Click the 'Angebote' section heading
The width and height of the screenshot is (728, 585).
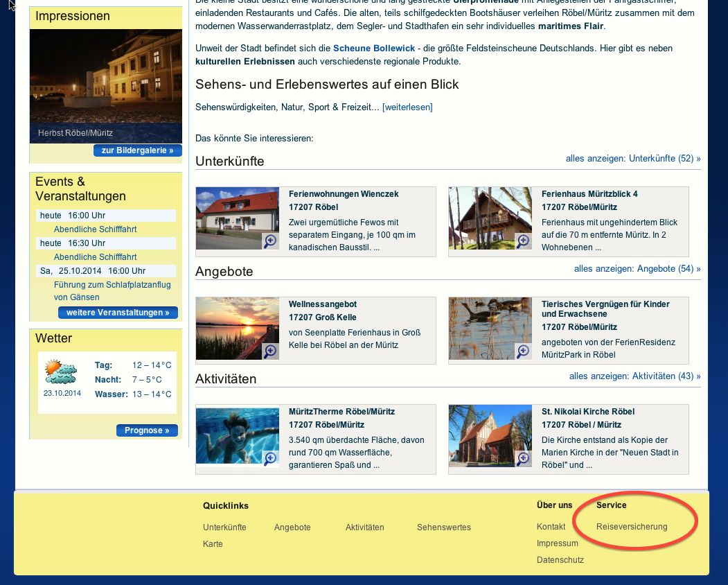click(224, 271)
